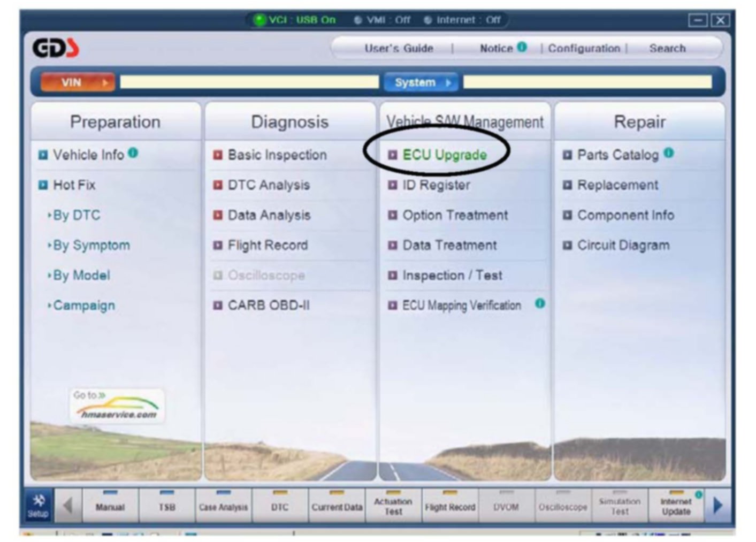
Task: Open the Configuration menu
Action: pyautogui.click(x=584, y=48)
